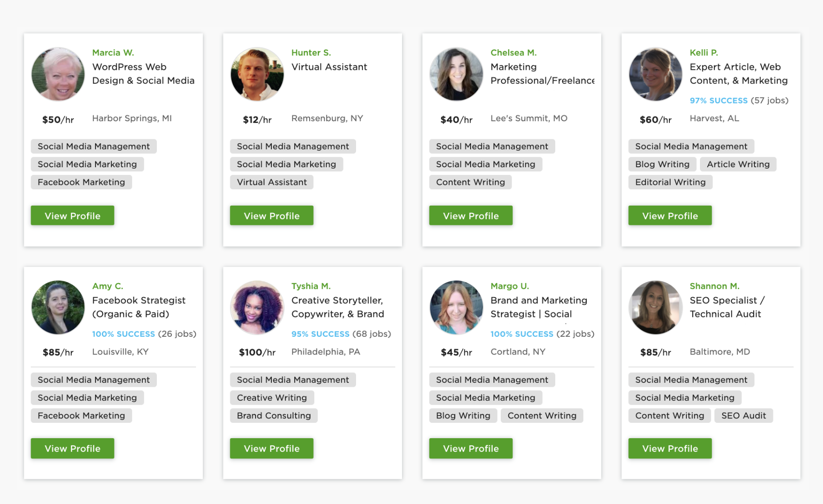Open the Amy C. name link
Screen dimensions: 823x504
(x=108, y=286)
